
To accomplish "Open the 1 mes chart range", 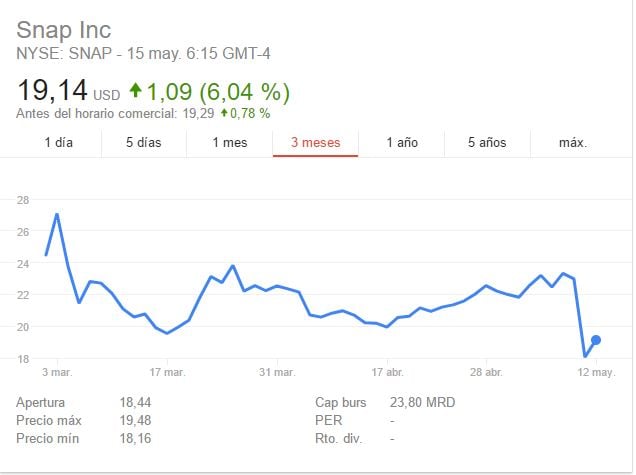I will click(x=229, y=142).
